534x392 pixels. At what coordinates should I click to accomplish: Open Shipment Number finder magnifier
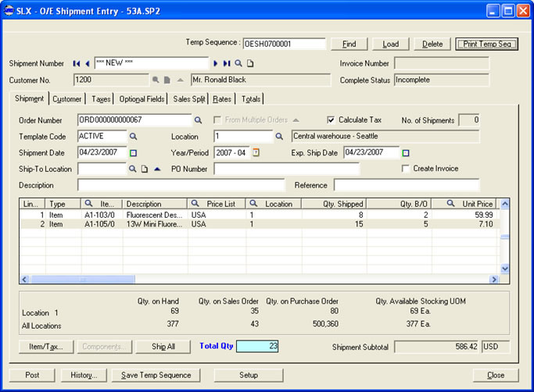tap(238, 63)
